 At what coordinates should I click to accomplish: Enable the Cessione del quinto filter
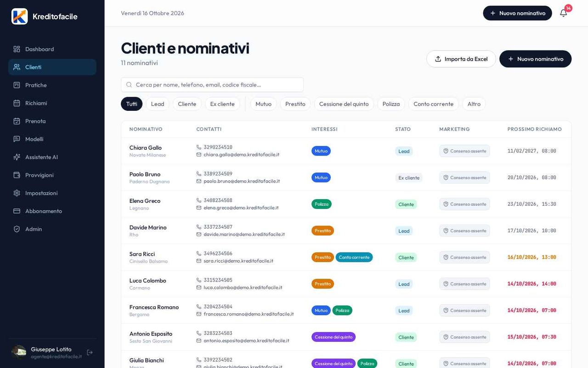pos(344,104)
